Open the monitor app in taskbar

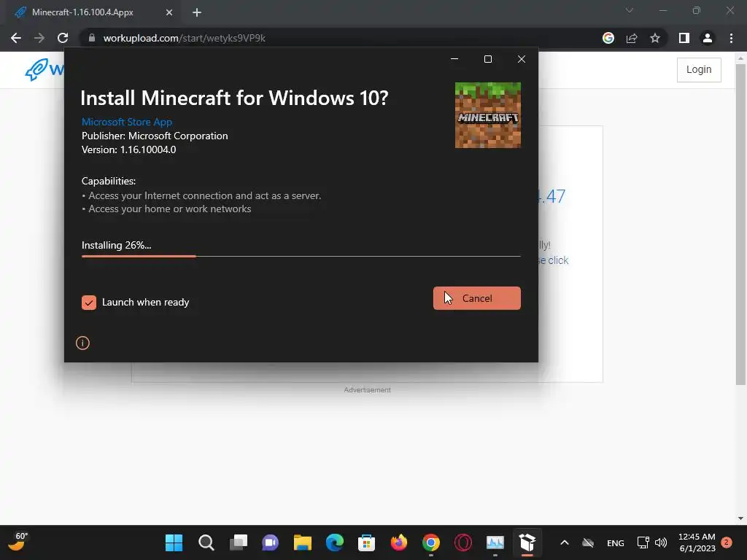tap(495, 542)
